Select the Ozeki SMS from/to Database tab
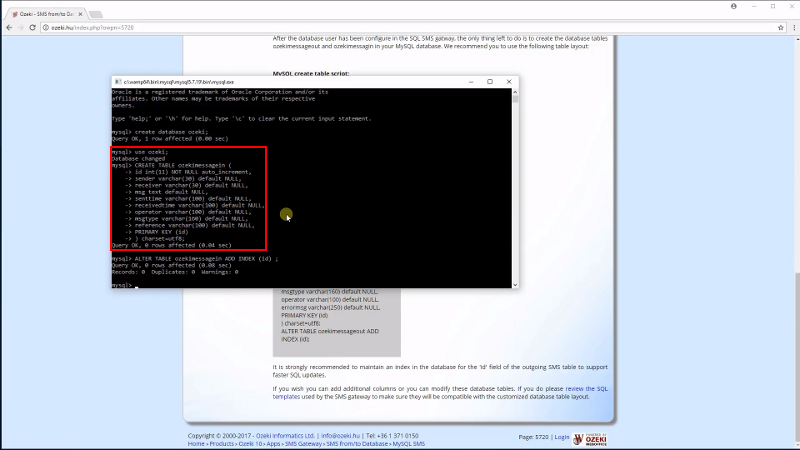 coord(46,14)
